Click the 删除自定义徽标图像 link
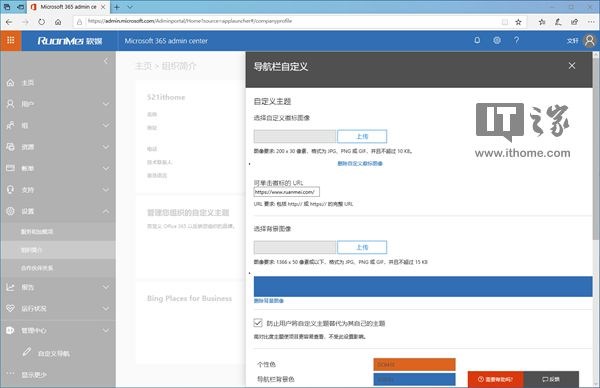600x388 pixels. [x=360, y=163]
